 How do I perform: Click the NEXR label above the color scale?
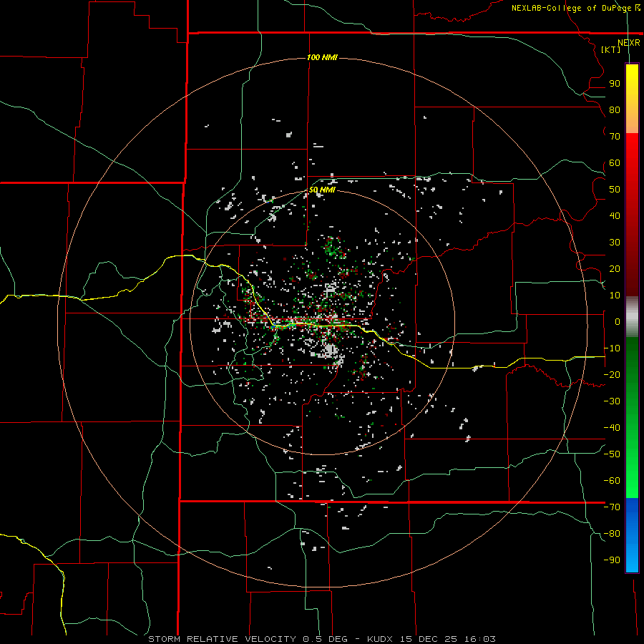[628, 43]
